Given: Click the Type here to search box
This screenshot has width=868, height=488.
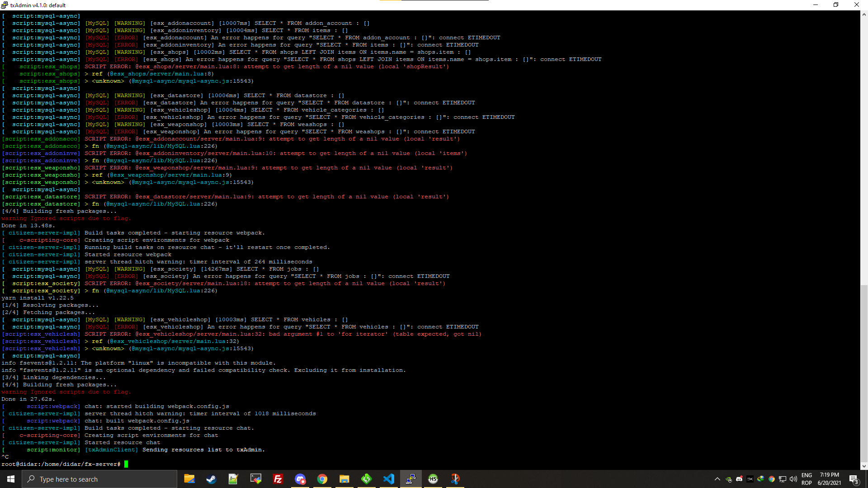Looking at the screenshot, I should [x=99, y=479].
